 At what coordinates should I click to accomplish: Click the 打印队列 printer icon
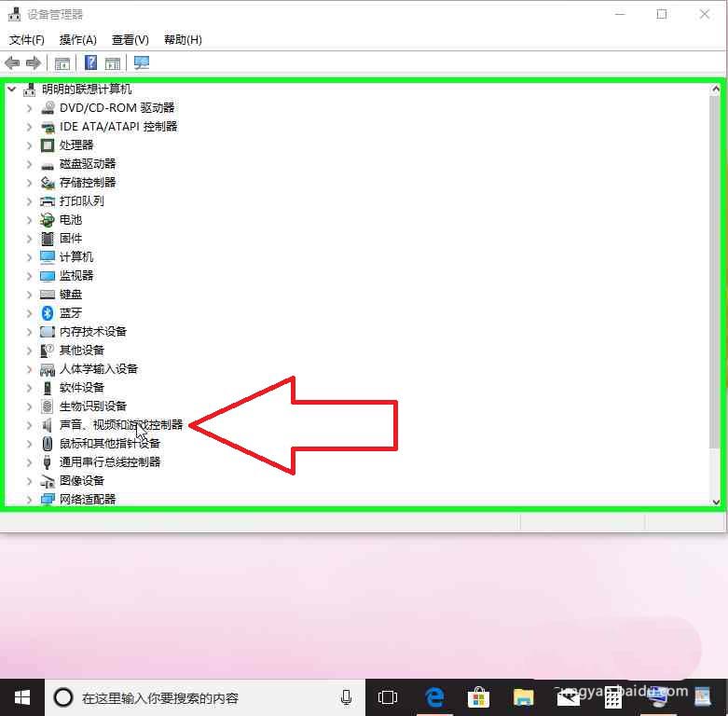(x=48, y=201)
